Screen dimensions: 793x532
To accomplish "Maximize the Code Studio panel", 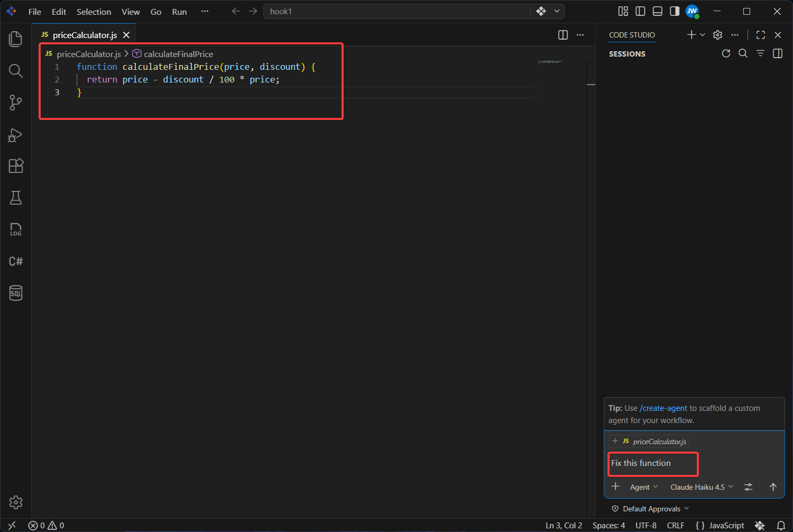I will click(x=761, y=35).
